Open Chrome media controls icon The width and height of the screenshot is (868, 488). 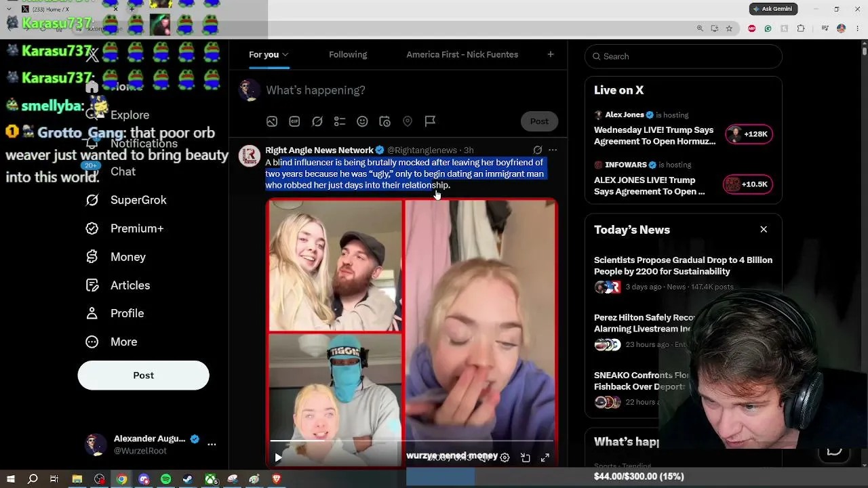pyautogui.click(x=825, y=28)
